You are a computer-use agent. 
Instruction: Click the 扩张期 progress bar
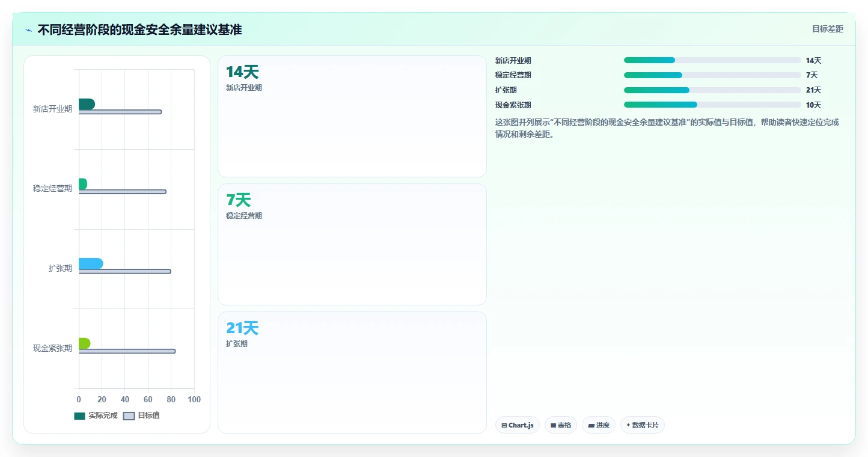(712, 90)
